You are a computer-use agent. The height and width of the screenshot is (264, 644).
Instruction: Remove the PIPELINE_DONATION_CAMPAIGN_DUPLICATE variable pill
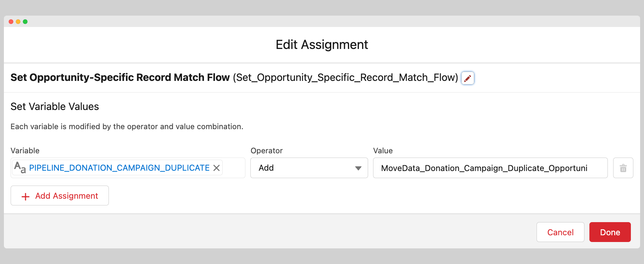point(216,168)
